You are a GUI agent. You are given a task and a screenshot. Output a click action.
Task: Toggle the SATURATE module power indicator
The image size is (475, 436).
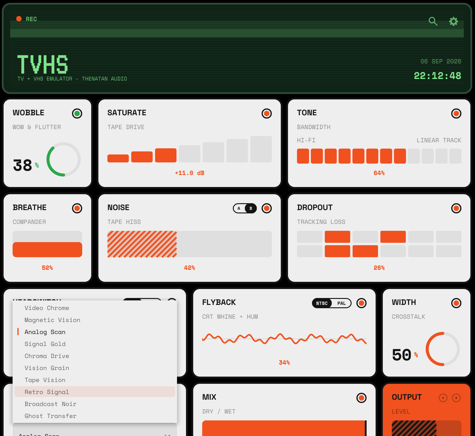pyautogui.click(x=267, y=114)
